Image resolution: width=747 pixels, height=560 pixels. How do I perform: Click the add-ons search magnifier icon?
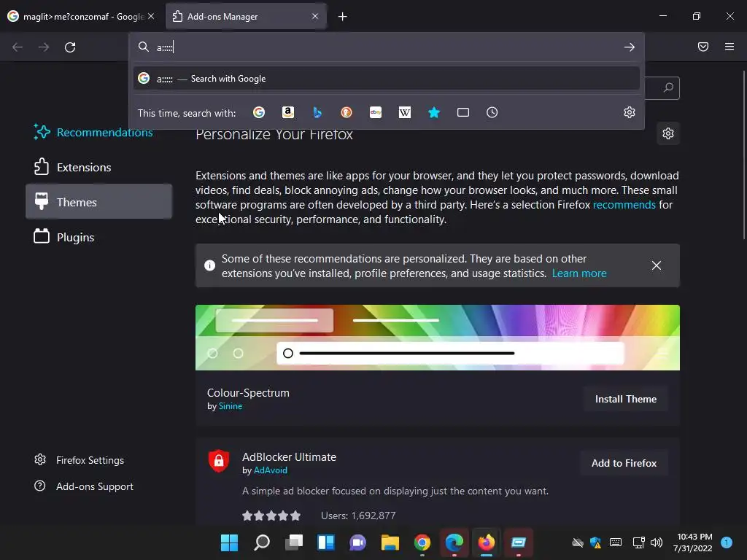click(668, 87)
